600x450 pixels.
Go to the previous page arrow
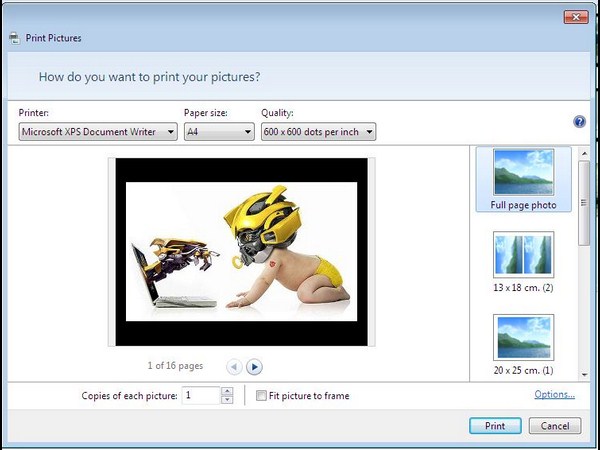pos(234,367)
